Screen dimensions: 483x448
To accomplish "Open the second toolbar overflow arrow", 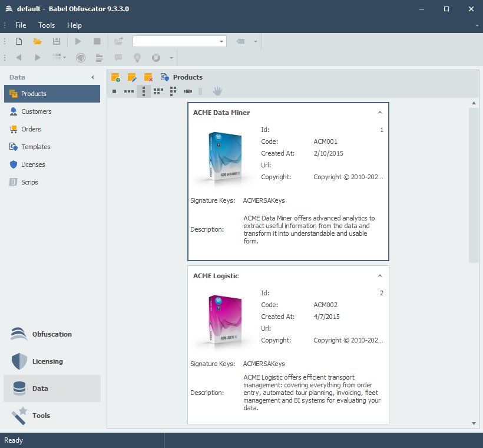I will (x=171, y=58).
